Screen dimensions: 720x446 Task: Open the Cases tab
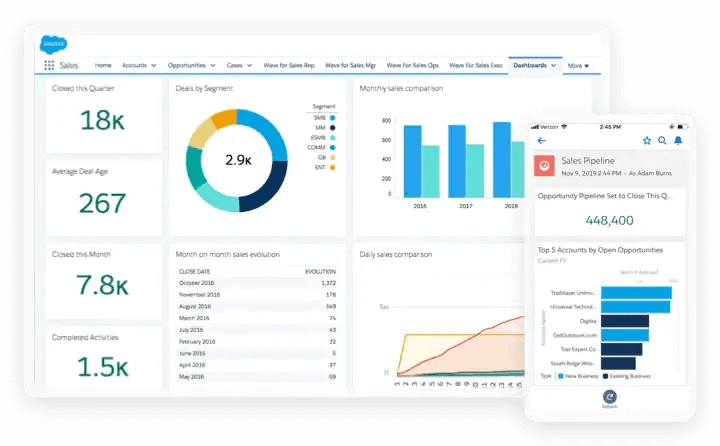pos(234,65)
